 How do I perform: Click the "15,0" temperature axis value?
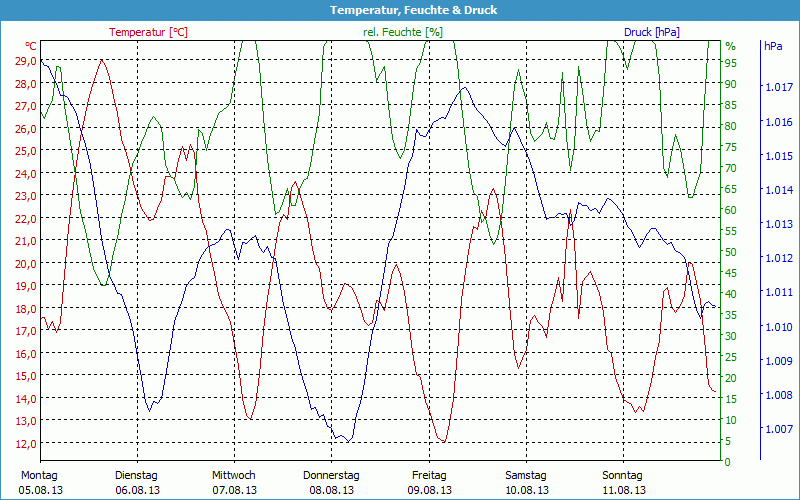26,376
